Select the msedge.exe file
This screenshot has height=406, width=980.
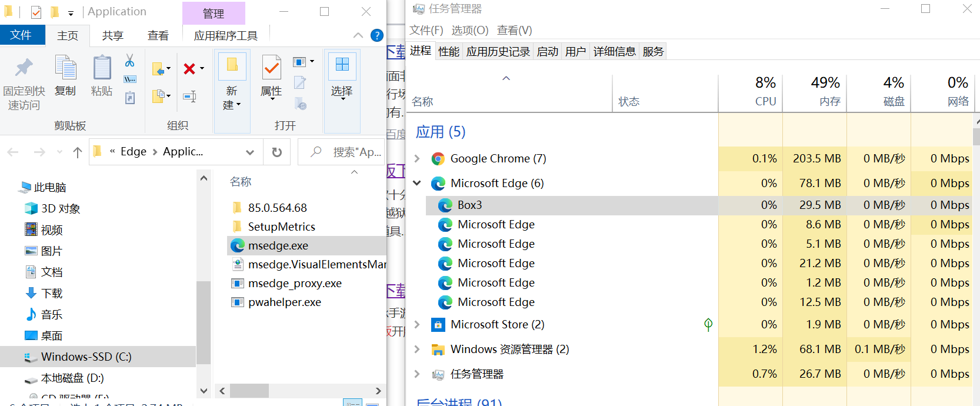[306, 245]
